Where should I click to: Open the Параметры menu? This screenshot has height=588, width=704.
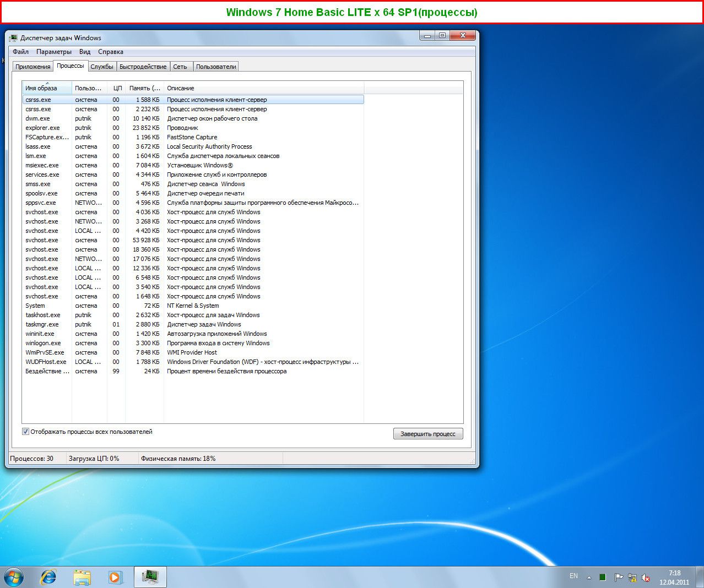(54, 52)
